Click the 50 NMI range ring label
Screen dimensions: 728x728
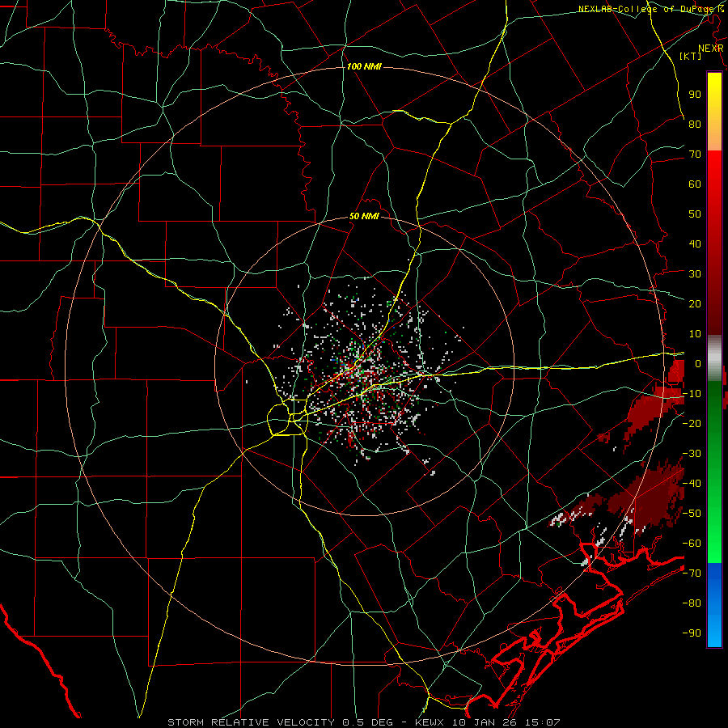(364, 216)
